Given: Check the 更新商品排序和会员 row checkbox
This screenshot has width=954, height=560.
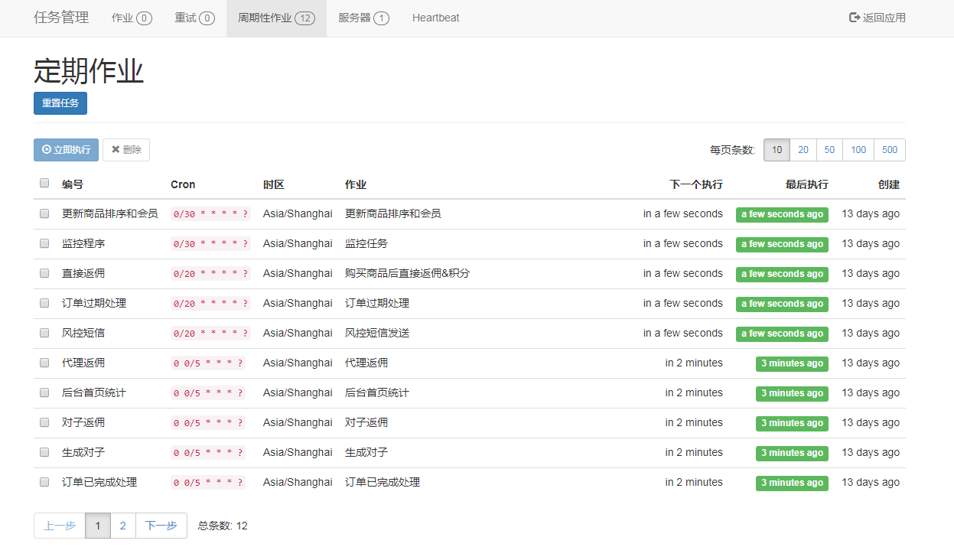Looking at the screenshot, I should coord(44,213).
